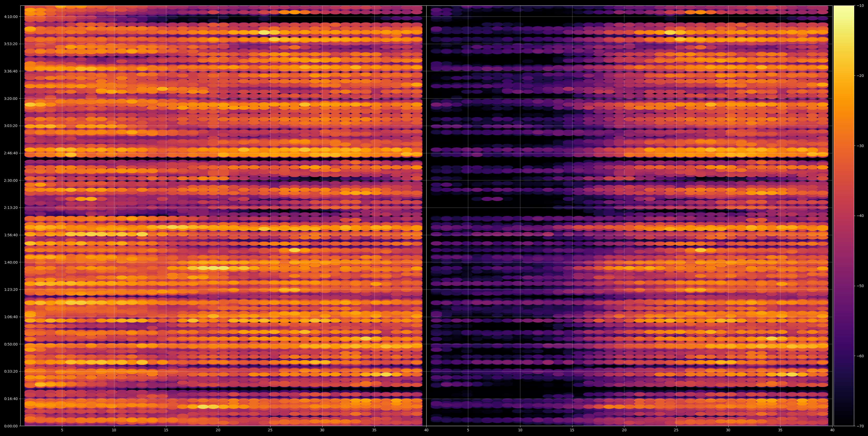Screen dimensions: 868x436
Task: Click the 4:10:00 y-axis tick label
Action: [x=11, y=16]
